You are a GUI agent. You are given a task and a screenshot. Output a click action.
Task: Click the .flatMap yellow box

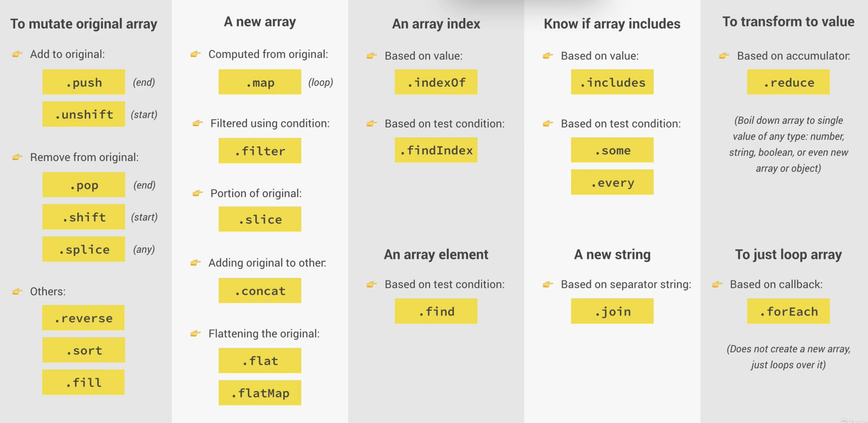(260, 393)
